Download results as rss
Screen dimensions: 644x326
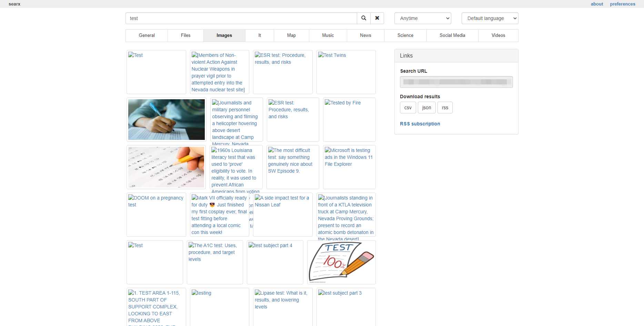coord(445,107)
